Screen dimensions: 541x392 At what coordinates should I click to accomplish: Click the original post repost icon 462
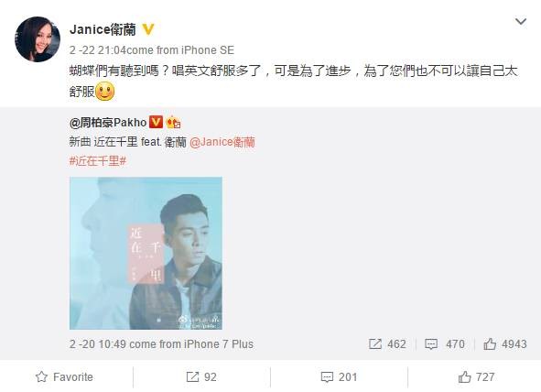(x=387, y=344)
